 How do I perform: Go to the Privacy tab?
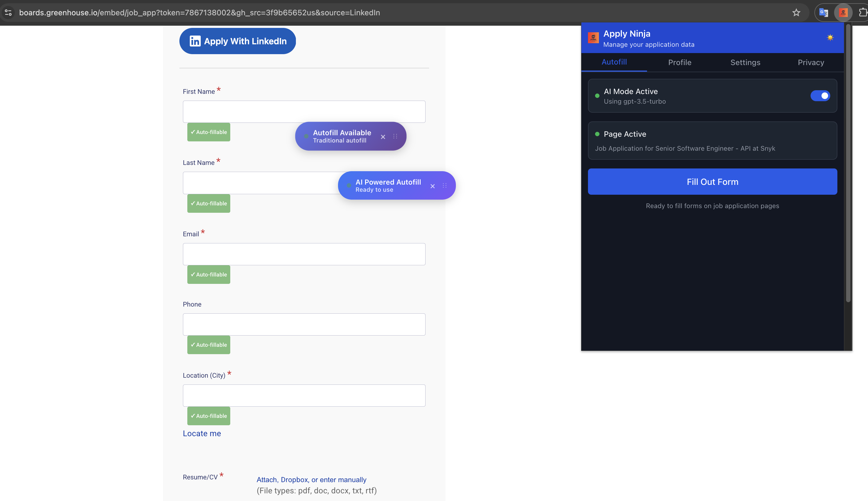click(811, 62)
